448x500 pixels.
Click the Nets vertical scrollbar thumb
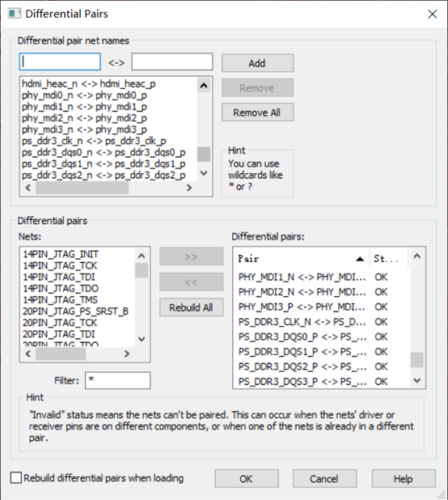click(142, 270)
